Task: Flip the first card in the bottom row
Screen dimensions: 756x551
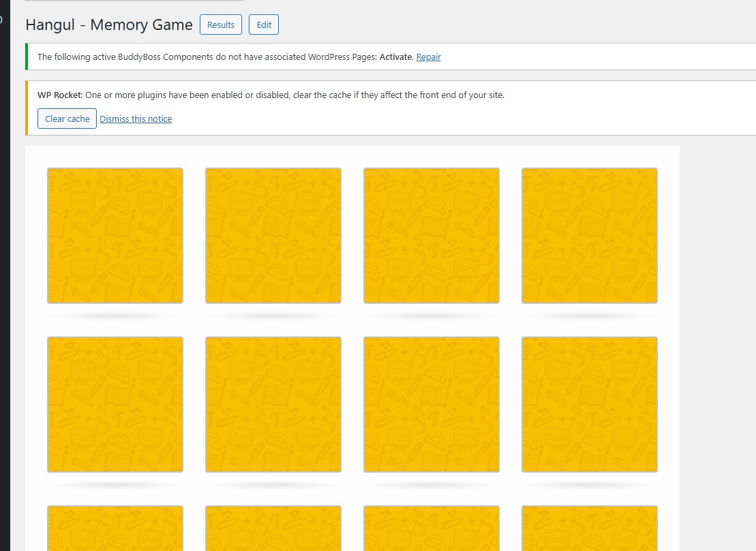Action: [115, 529]
